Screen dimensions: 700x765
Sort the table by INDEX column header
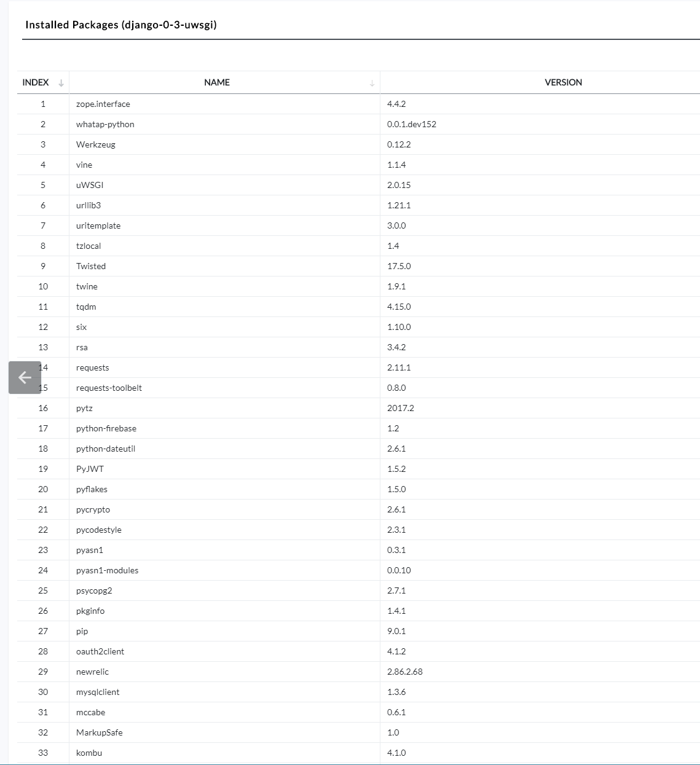(x=35, y=82)
